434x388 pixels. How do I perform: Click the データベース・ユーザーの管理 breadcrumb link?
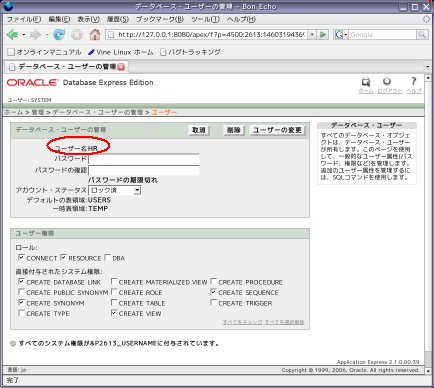pyautogui.click(x=98, y=112)
